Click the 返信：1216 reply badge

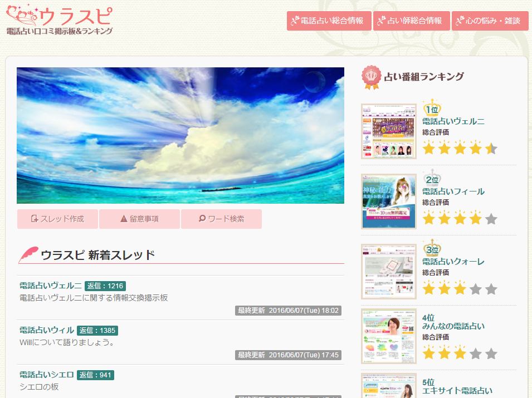105,286
